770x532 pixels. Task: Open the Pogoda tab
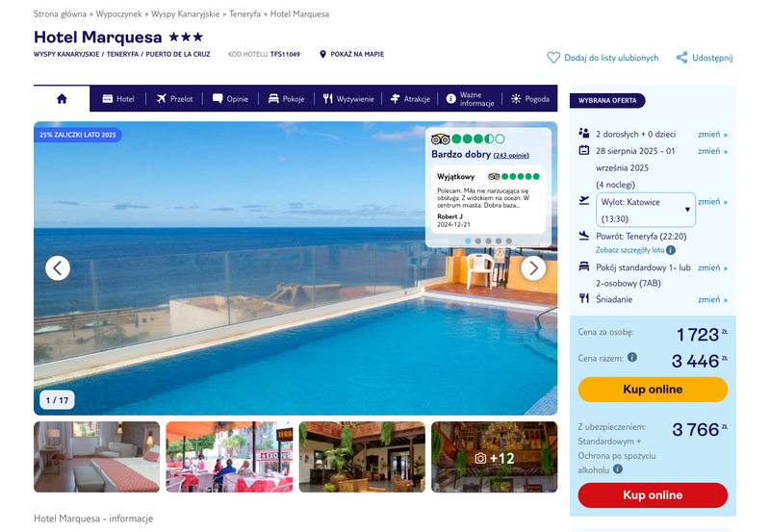click(x=530, y=99)
